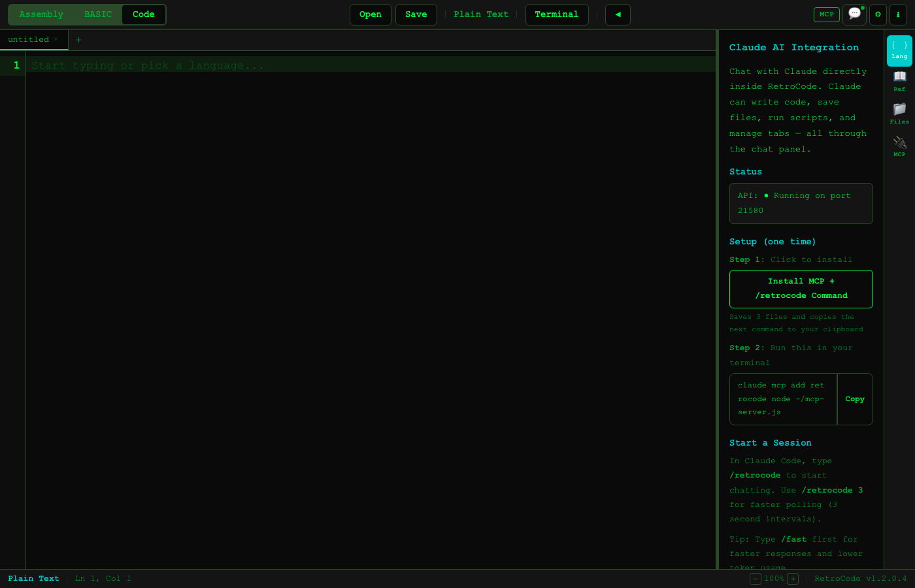
Task: Switch to the untitled editor tab
Action: coord(28,39)
